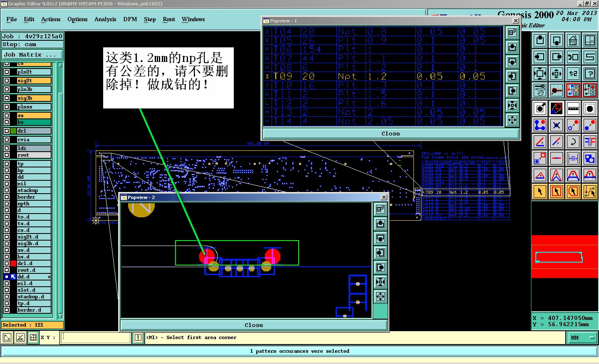Click the plain arrow select tool icon
The height and width of the screenshot is (364, 599).
540,192
